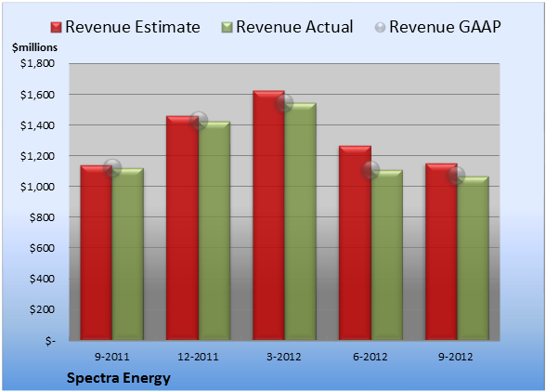Click the 9-2012 axis label
Screen dimensions: 546x392
[x=456, y=357]
